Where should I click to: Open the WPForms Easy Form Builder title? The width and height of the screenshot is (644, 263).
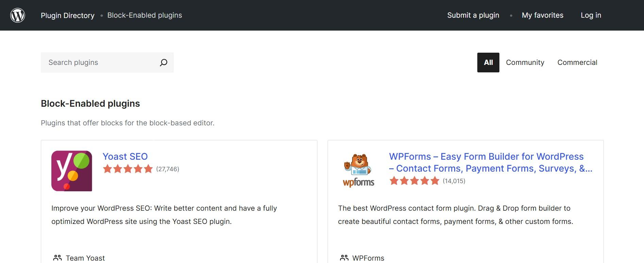click(x=491, y=162)
